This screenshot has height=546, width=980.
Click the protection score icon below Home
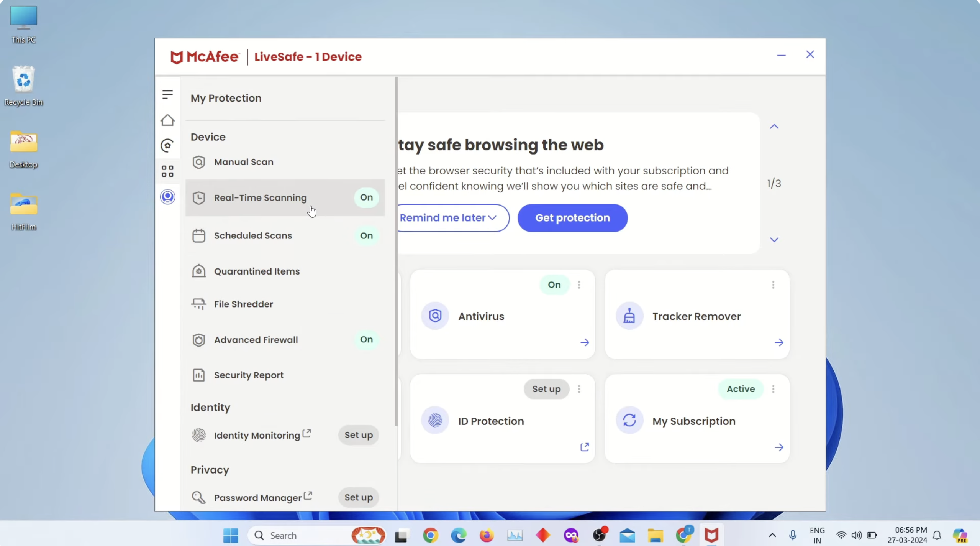[x=167, y=146]
